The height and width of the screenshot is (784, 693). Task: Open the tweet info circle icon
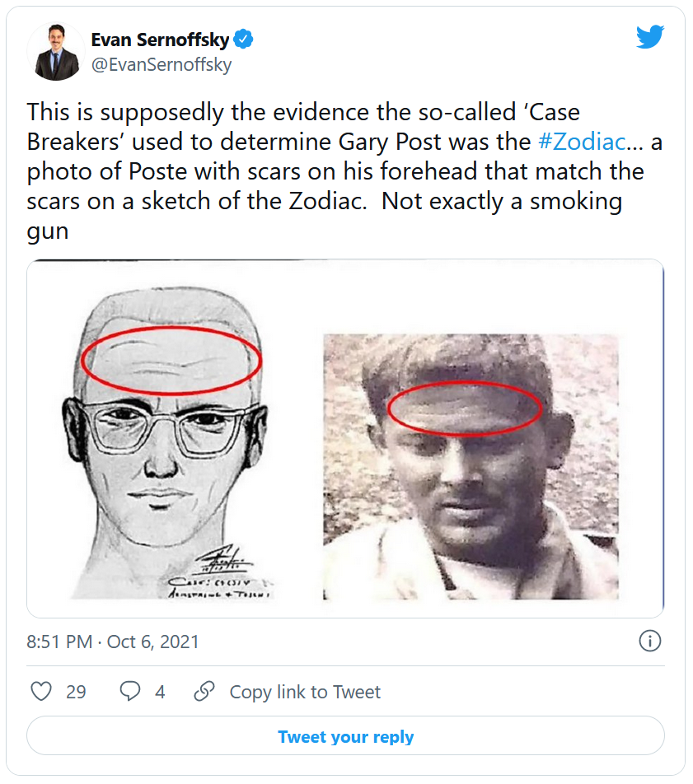coord(650,642)
